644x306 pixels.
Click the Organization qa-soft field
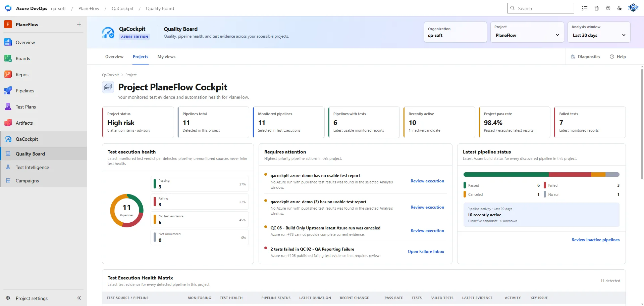455,32
